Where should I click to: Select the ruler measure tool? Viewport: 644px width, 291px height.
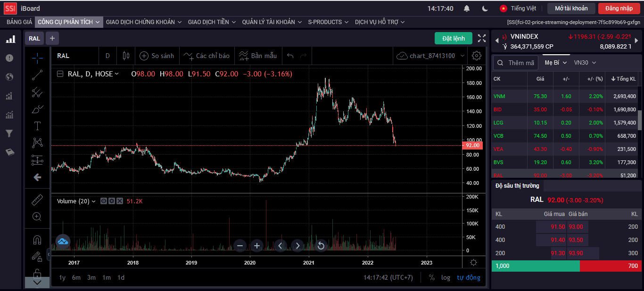coord(37,200)
